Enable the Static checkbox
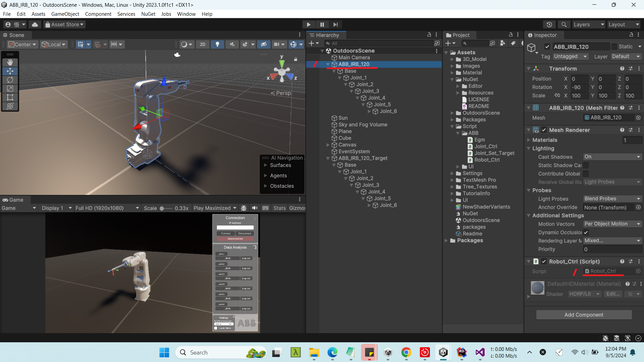The height and width of the screenshot is (362, 644). coord(614,47)
